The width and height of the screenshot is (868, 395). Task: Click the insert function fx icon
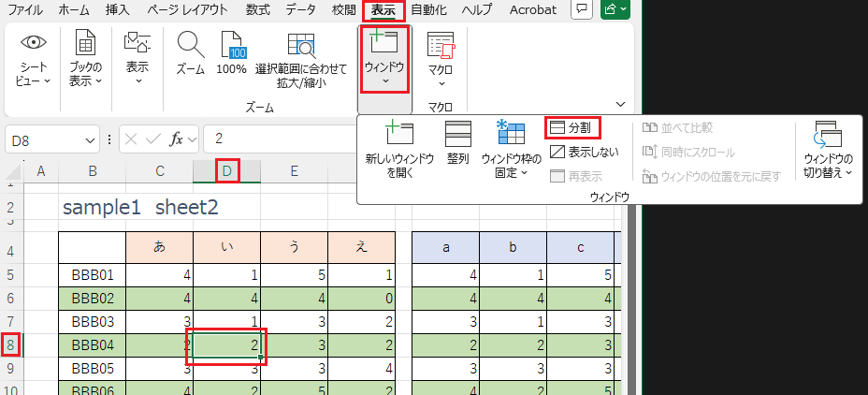click(x=176, y=139)
